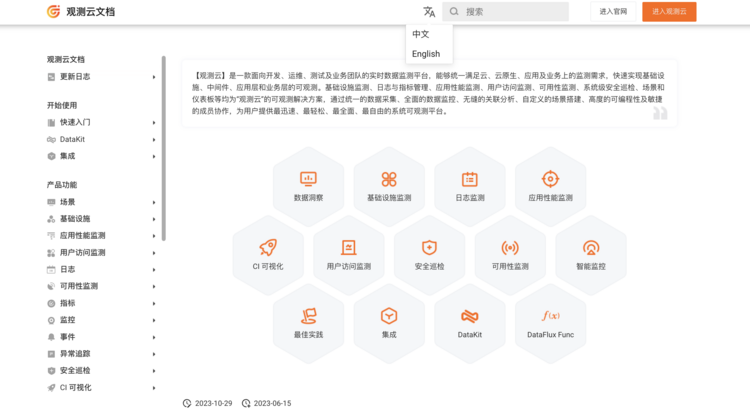Open the 日志监测 calendar icon
750x417 pixels.
tap(470, 179)
